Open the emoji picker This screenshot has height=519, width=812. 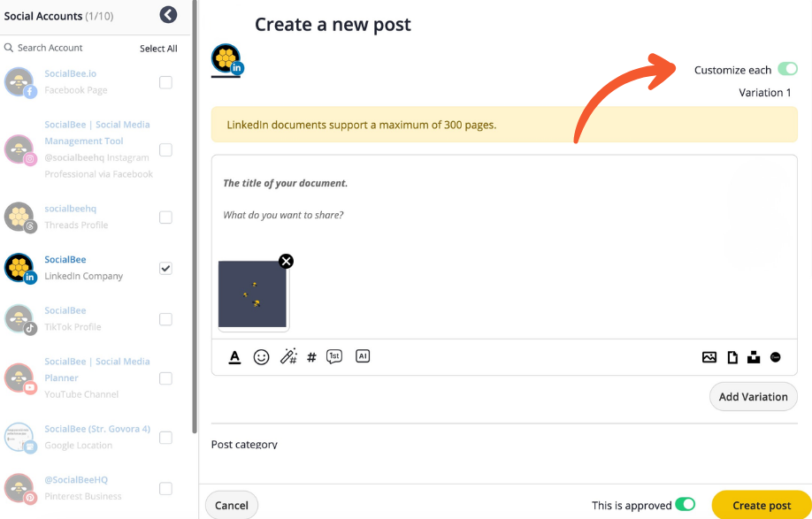(x=261, y=357)
